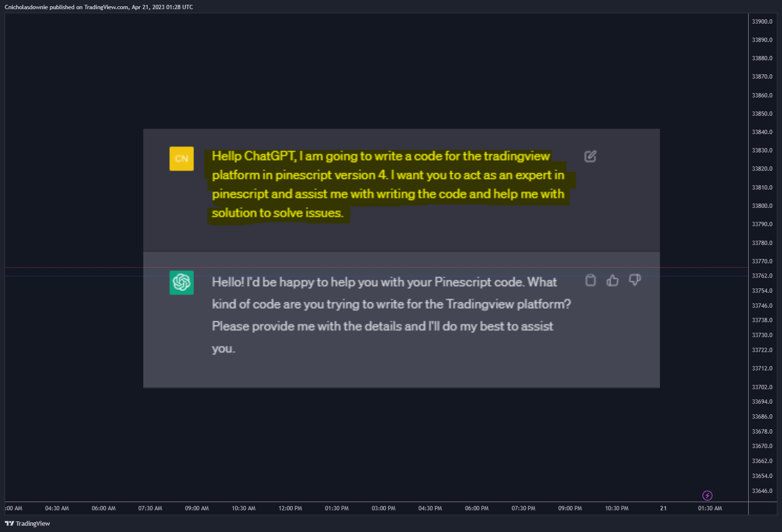
Task: Give the response a thumbs down
Action: (x=635, y=280)
